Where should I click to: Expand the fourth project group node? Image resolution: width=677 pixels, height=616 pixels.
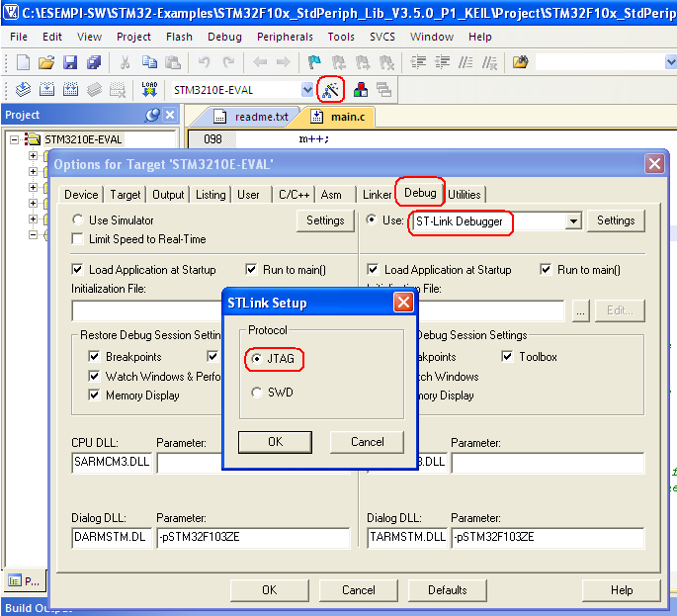(x=34, y=203)
